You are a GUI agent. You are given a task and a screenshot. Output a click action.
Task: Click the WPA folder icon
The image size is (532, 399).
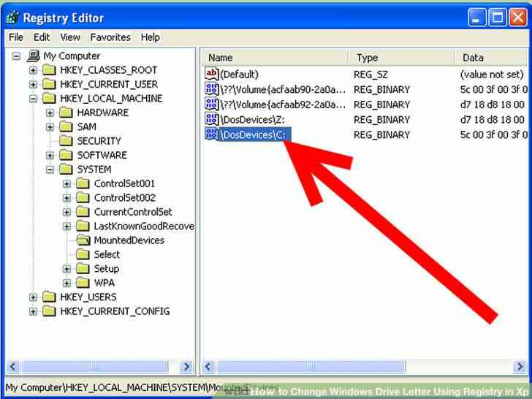pyautogui.click(x=83, y=283)
